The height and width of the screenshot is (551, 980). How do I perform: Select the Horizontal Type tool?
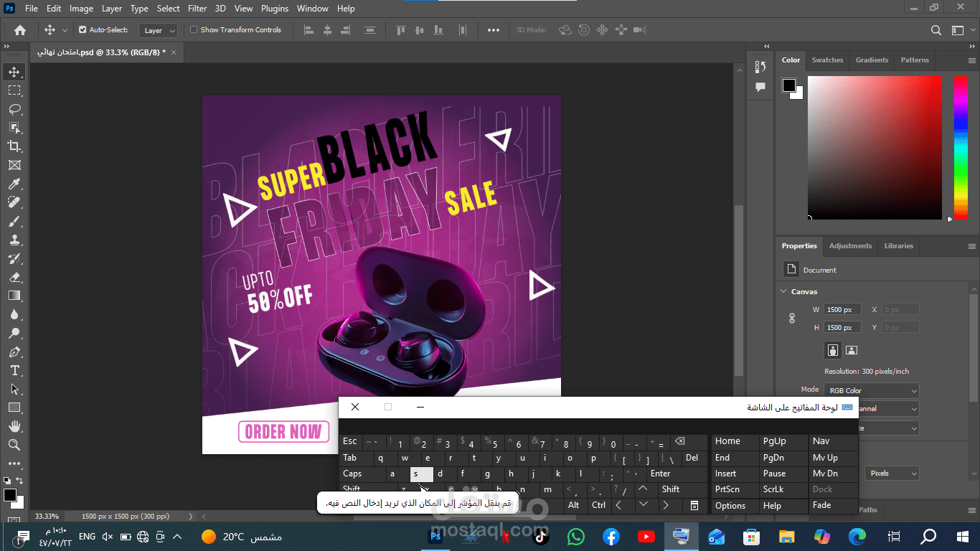tap(14, 370)
